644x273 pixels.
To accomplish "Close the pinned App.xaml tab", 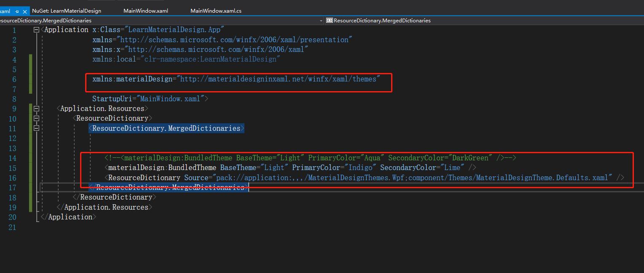I will (24, 11).
